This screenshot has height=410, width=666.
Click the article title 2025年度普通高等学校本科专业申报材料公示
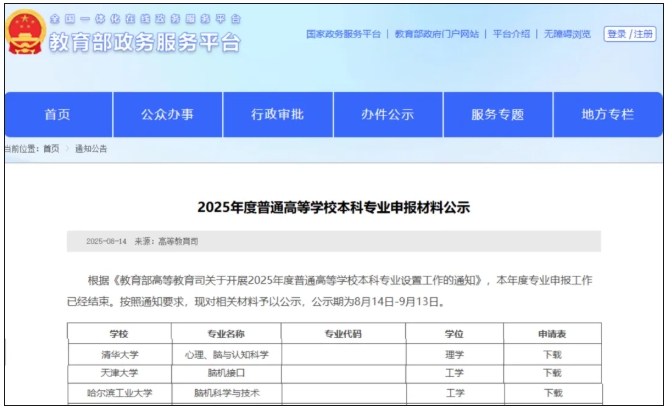click(334, 207)
